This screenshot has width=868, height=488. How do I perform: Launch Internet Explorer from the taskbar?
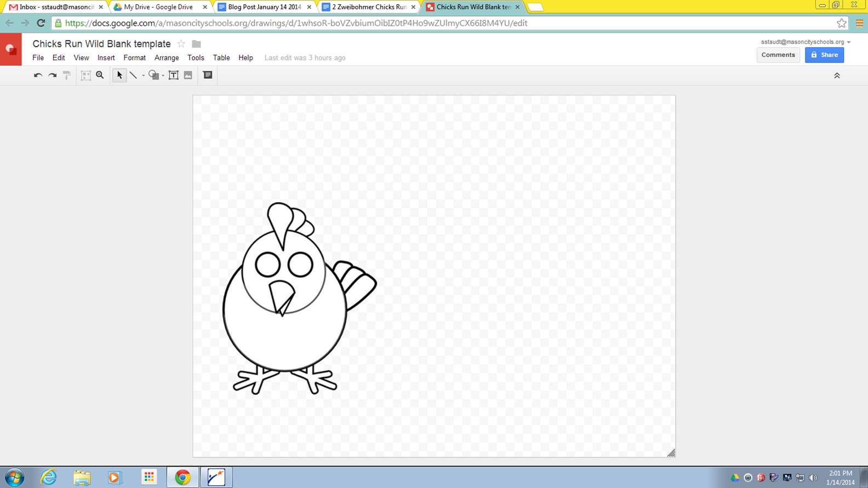pos(49,478)
